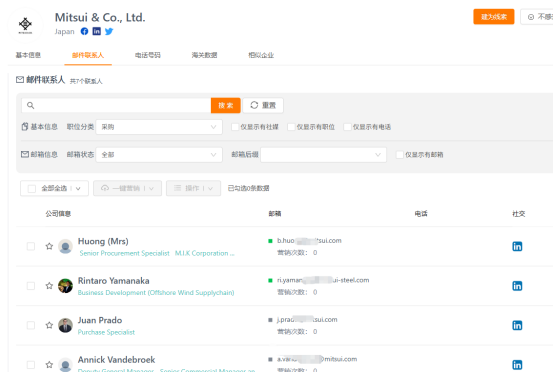Click the Mitsui company logo
The height and width of the screenshot is (373, 553).
click(25, 25)
